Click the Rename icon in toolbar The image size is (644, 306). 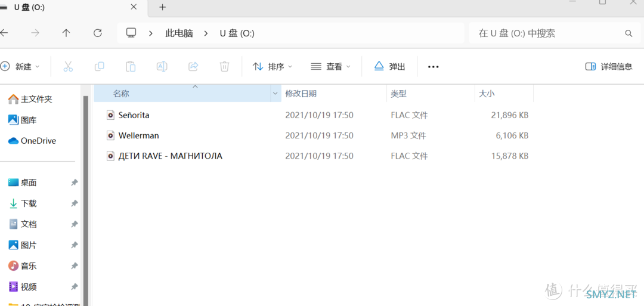pyautogui.click(x=162, y=66)
